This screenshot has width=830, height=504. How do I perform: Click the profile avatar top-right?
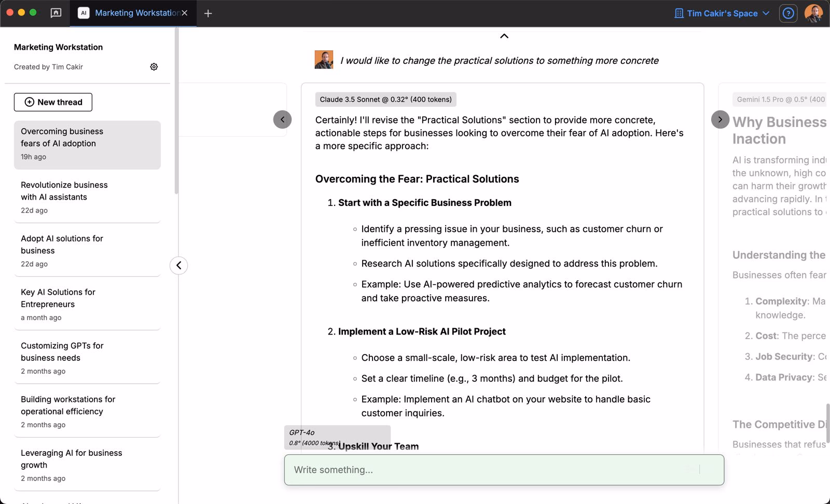813,13
